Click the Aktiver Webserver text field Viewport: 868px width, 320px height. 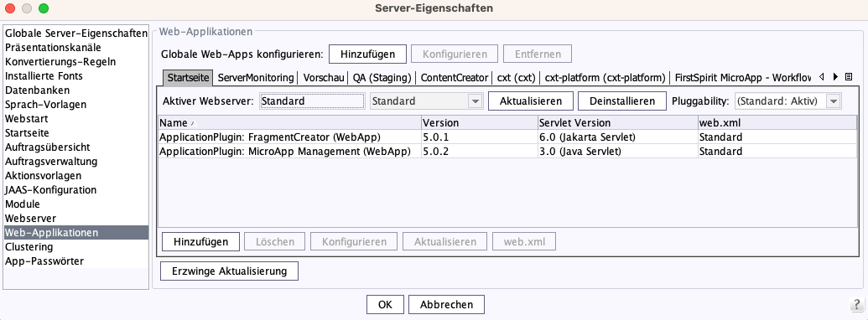312,101
